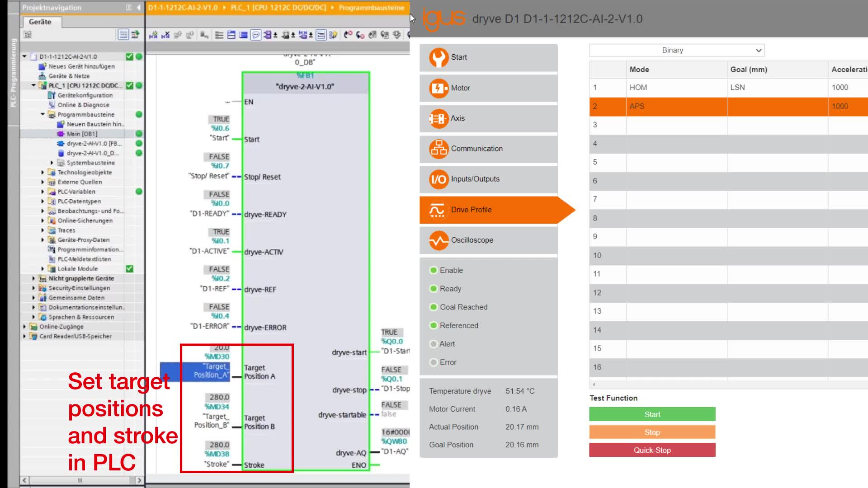
Task: Open PLC-Meldetextlisten tree entry
Action: tap(84, 259)
